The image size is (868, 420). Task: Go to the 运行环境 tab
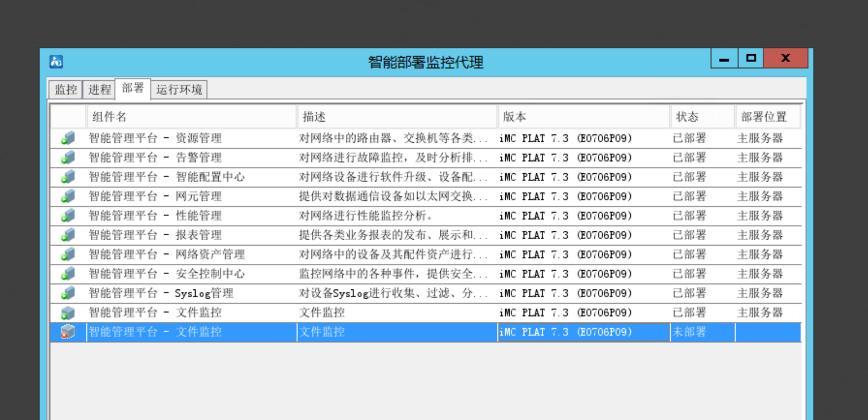pos(179,90)
